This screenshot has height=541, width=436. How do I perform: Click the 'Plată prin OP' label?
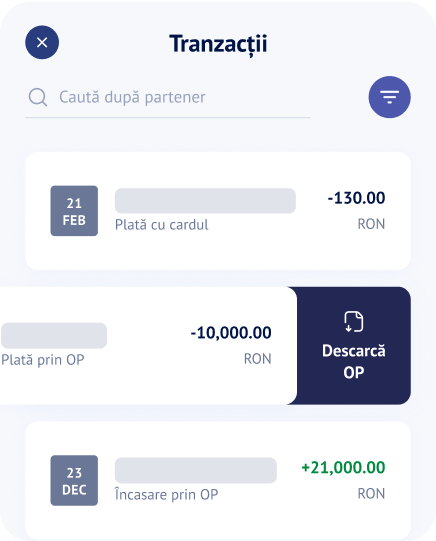pos(43,360)
